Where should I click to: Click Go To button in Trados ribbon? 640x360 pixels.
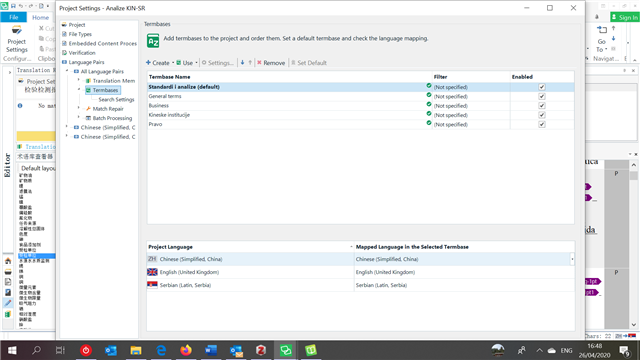pos(602,40)
